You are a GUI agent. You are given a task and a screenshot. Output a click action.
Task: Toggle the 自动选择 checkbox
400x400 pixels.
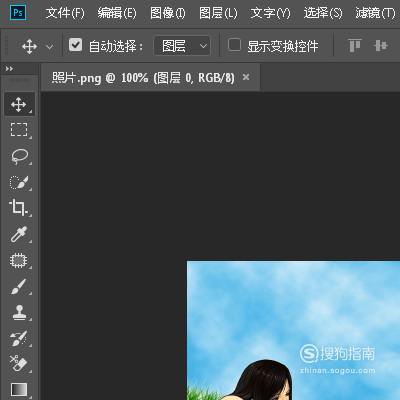pyautogui.click(x=75, y=44)
